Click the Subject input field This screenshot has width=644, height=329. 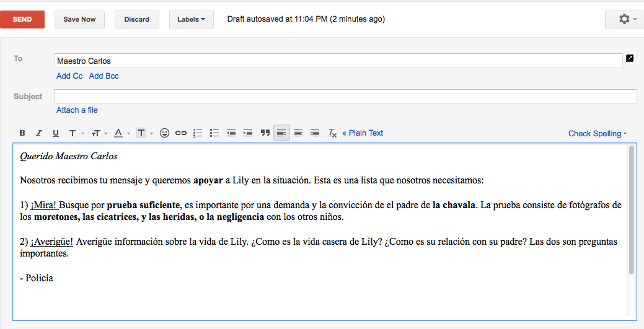click(x=345, y=97)
